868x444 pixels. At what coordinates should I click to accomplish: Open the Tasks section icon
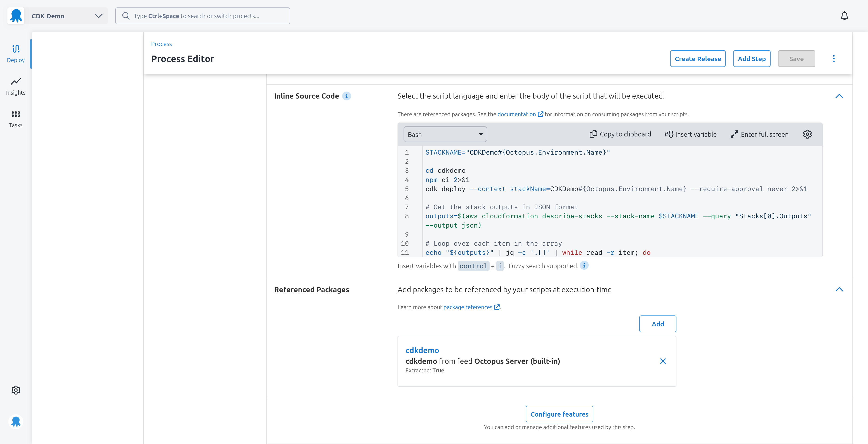[x=16, y=119]
